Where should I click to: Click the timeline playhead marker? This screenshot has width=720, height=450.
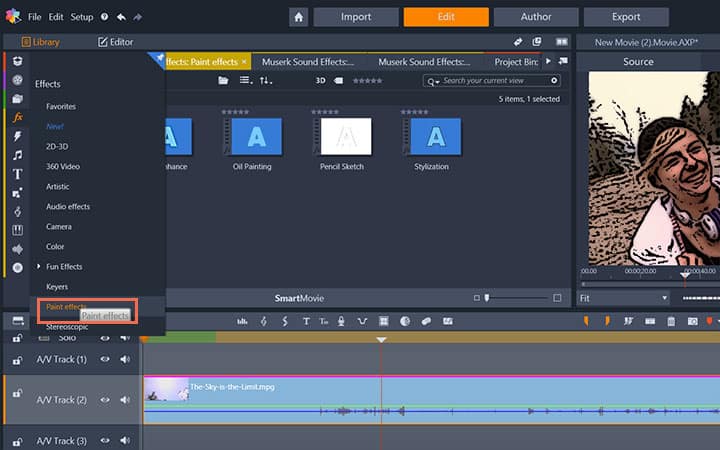[x=381, y=340]
